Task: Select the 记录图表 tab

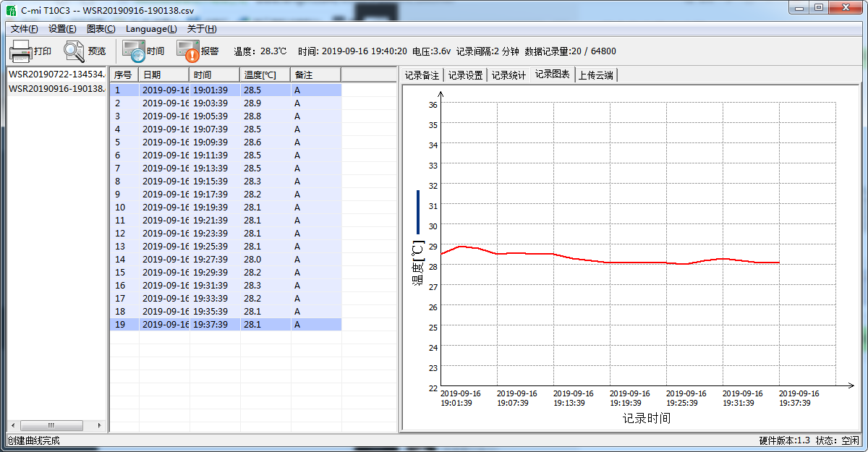Action: pyautogui.click(x=552, y=74)
